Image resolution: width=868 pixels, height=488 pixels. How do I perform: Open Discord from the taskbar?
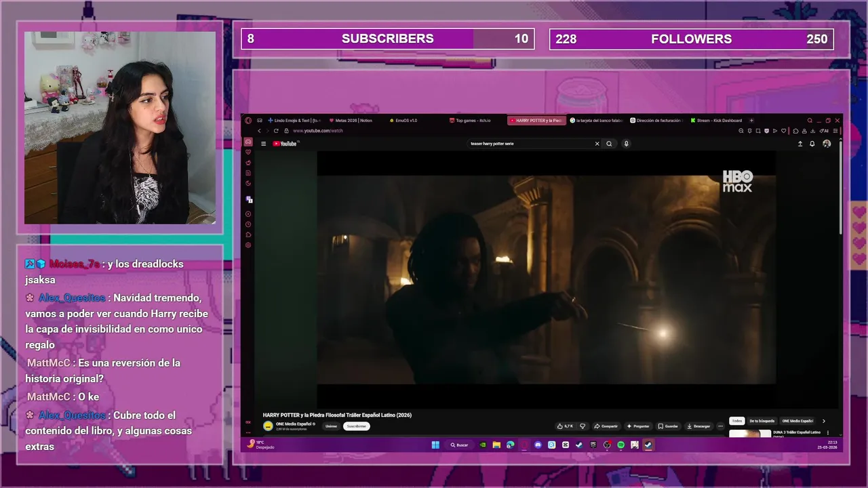538,445
